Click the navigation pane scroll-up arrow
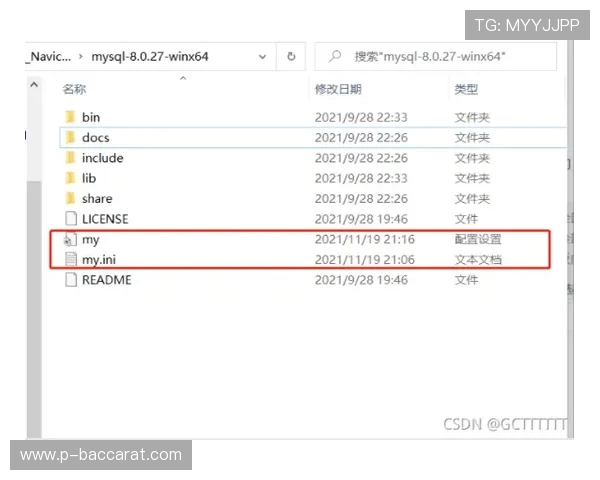 [34, 85]
